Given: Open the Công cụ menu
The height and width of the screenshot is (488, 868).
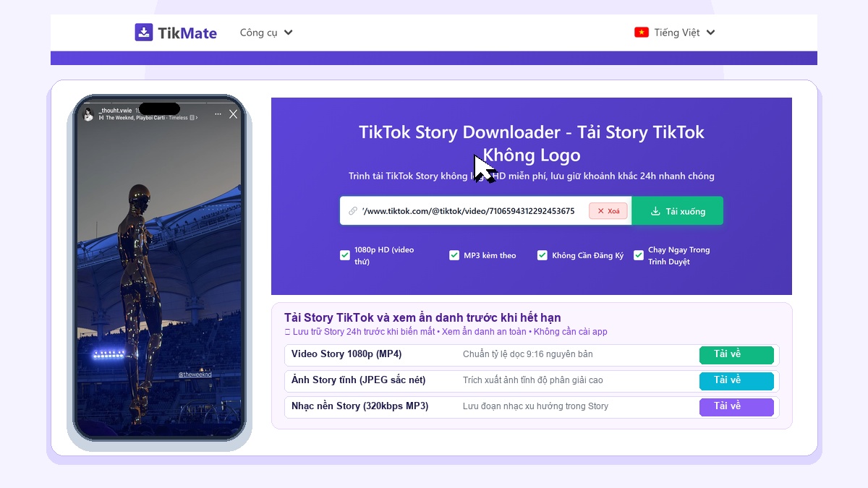Looking at the screenshot, I should tap(266, 33).
